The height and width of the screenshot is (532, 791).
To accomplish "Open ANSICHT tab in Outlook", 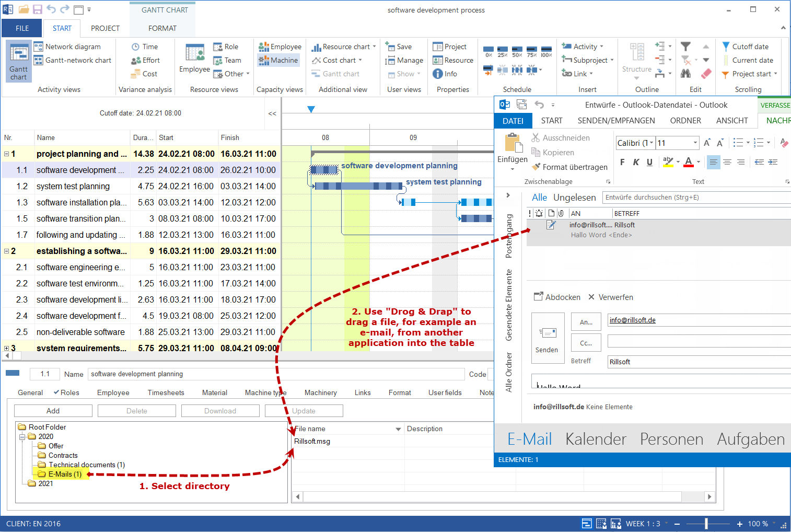I will (732, 121).
